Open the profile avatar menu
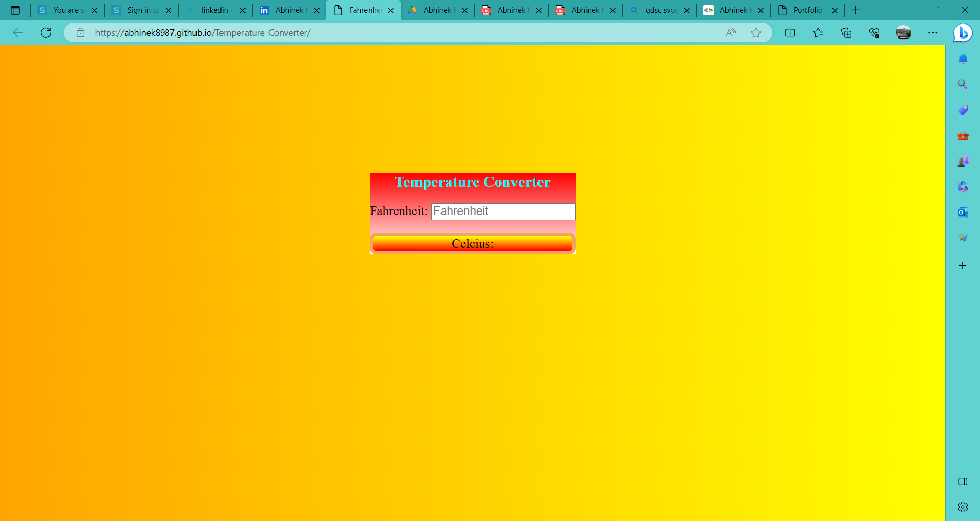Viewport: 980px width, 521px height. click(903, 33)
